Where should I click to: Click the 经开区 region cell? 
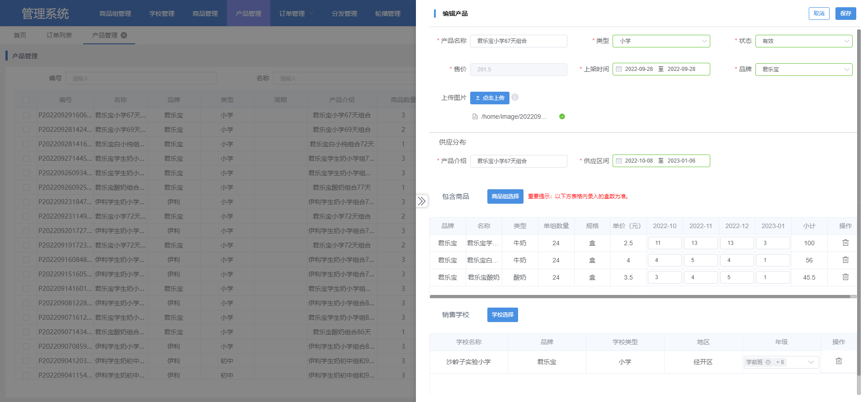tap(703, 362)
